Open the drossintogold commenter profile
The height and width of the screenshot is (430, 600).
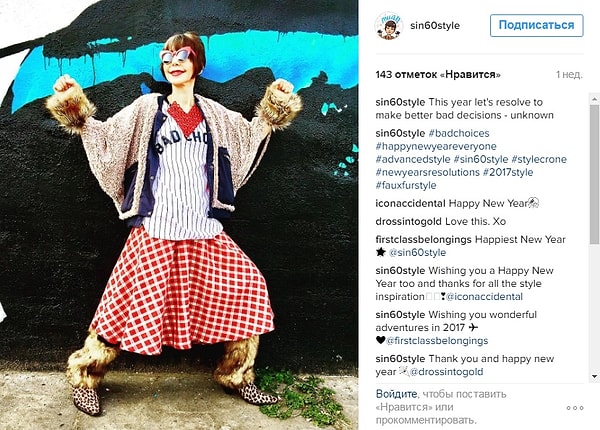coord(409,221)
